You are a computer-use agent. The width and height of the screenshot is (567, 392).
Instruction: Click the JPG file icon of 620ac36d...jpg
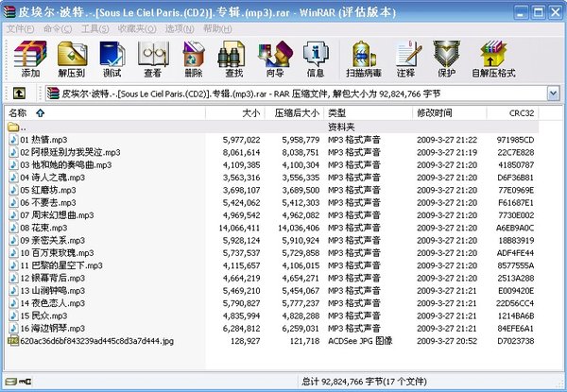coord(13,341)
